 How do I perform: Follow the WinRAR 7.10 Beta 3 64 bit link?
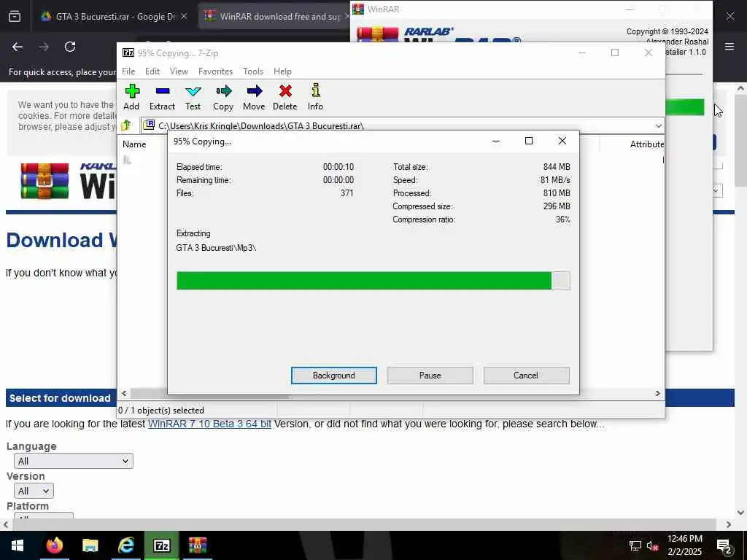(x=209, y=424)
